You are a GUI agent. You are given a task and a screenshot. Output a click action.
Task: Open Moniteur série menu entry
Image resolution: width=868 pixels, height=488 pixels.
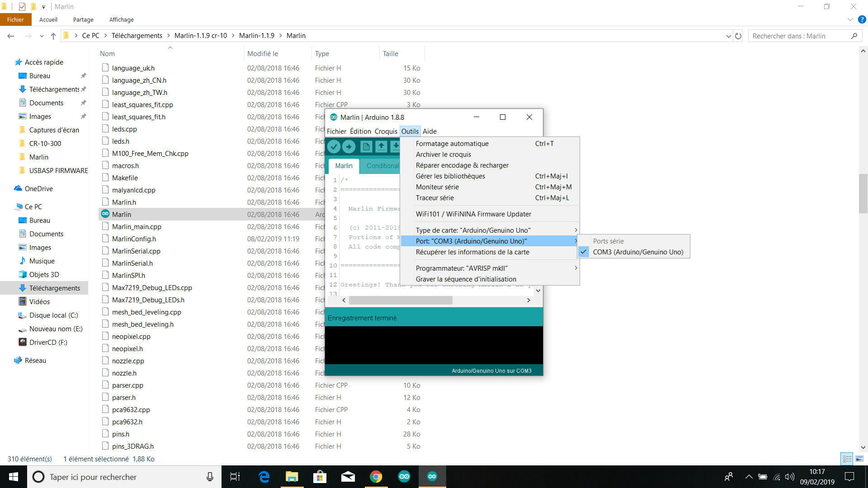pyautogui.click(x=437, y=187)
